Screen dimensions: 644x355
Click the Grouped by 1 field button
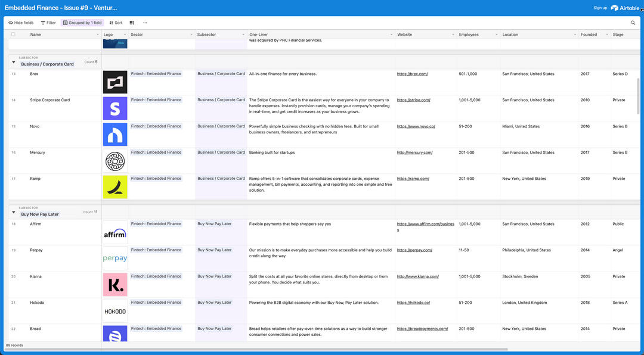(82, 23)
